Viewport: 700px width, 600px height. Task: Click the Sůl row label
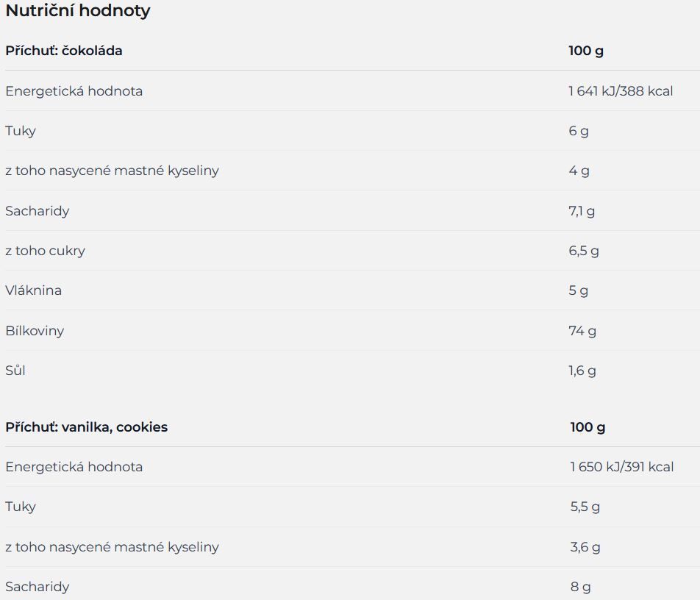point(15,371)
